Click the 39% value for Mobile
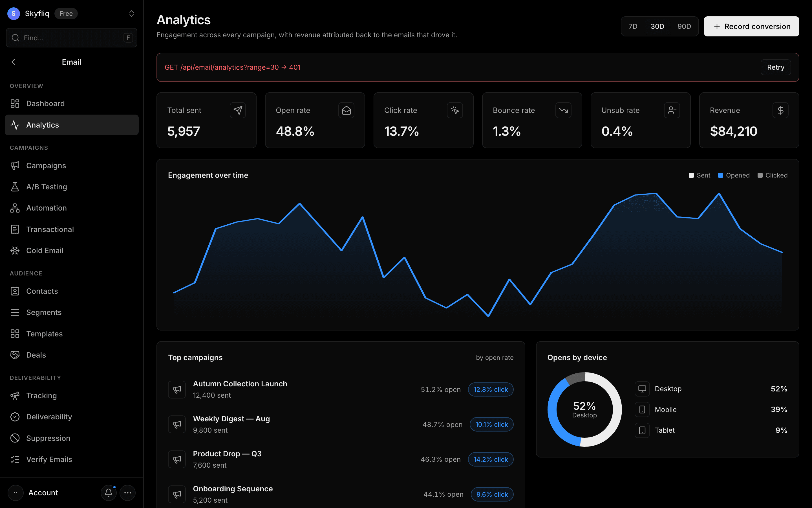The width and height of the screenshot is (812, 508). 779,410
